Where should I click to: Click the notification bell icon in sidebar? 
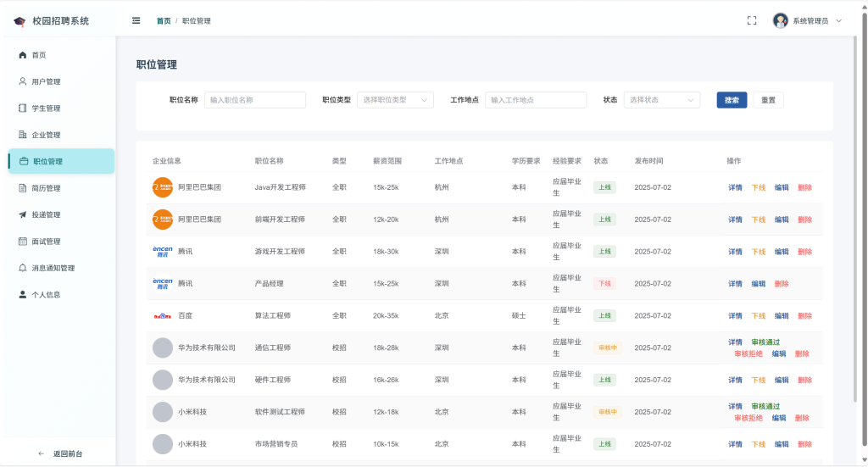23,268
